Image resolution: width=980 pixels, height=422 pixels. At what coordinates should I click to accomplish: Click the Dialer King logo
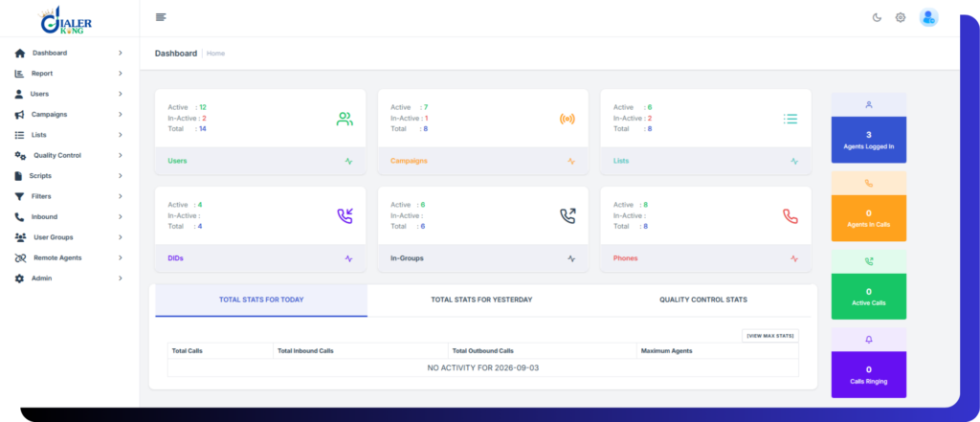(66, 20)
